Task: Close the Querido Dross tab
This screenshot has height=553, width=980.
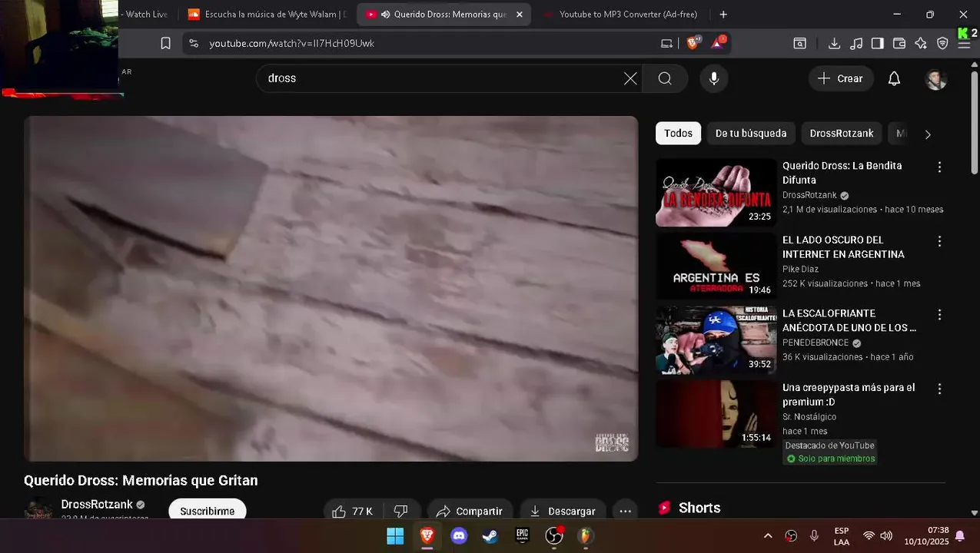Action: click(520, 15)
